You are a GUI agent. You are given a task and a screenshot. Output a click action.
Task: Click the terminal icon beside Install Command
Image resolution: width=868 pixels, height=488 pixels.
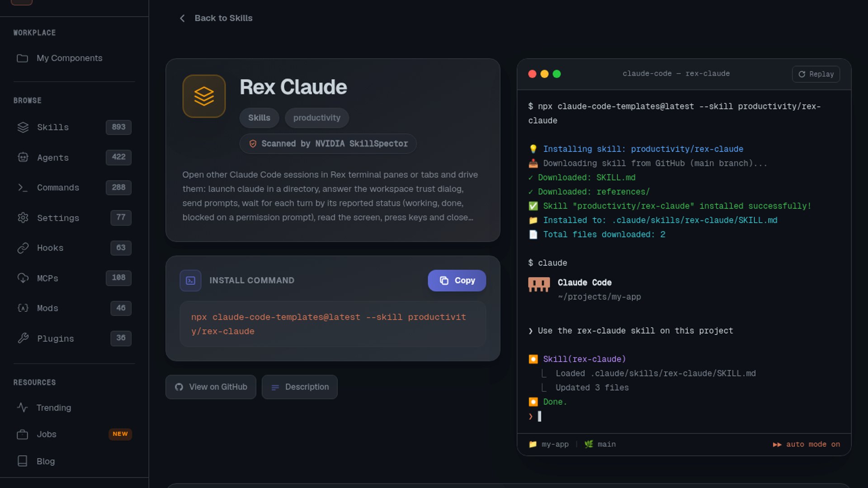click(190, 281)
